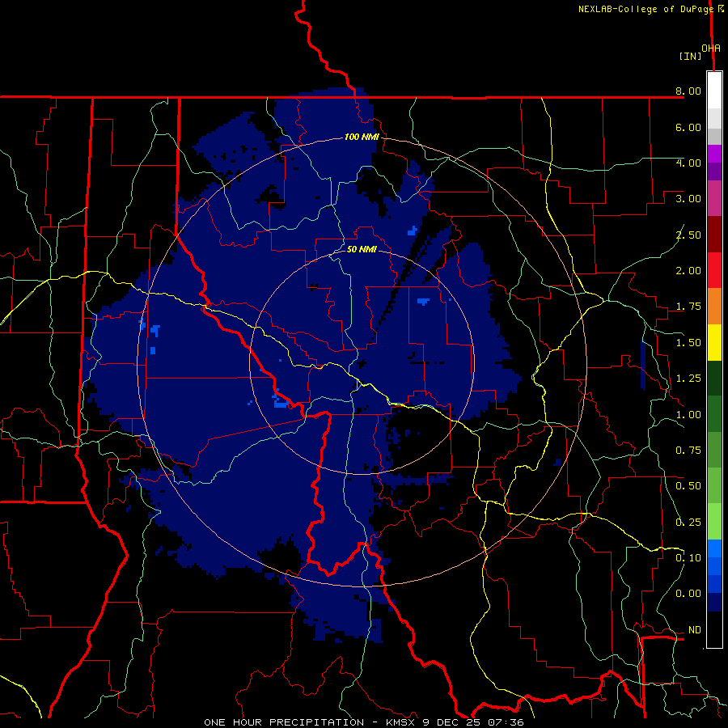Image resolution: width=728 pixels, height=728 pixels.
Task: Pick the darkest green swatch beside 1.25
Action: pyautogui.click(x=714, y=379)
